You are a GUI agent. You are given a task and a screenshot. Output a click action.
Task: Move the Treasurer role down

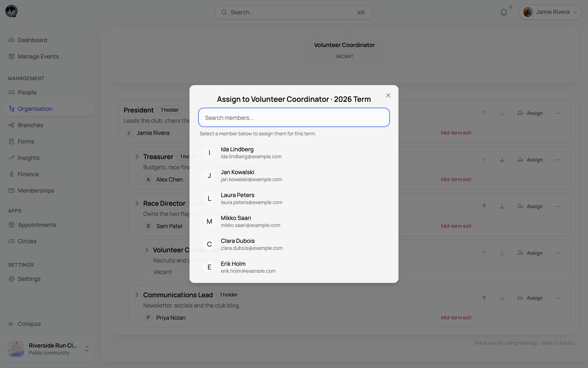[502, 160]
